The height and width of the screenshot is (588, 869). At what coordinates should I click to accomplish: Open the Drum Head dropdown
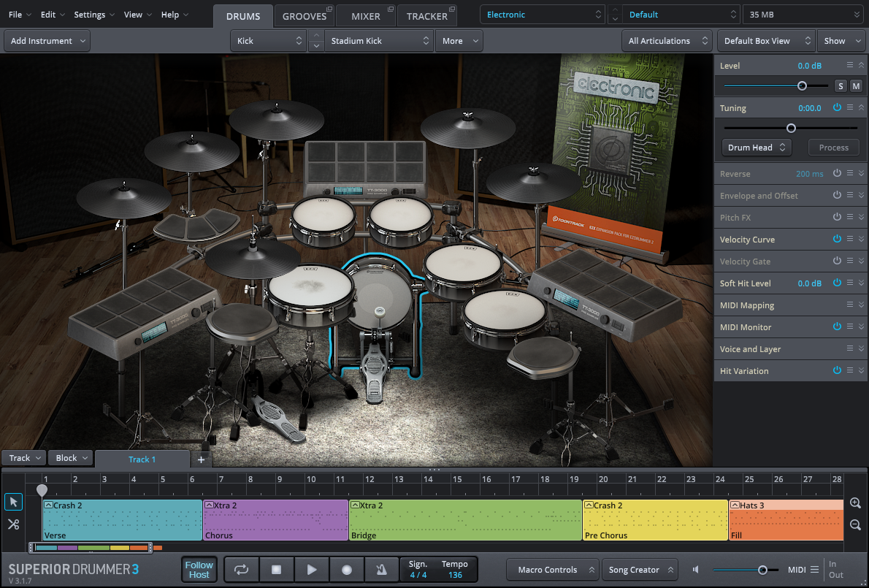pyautogui.click(x=756, y=148)
